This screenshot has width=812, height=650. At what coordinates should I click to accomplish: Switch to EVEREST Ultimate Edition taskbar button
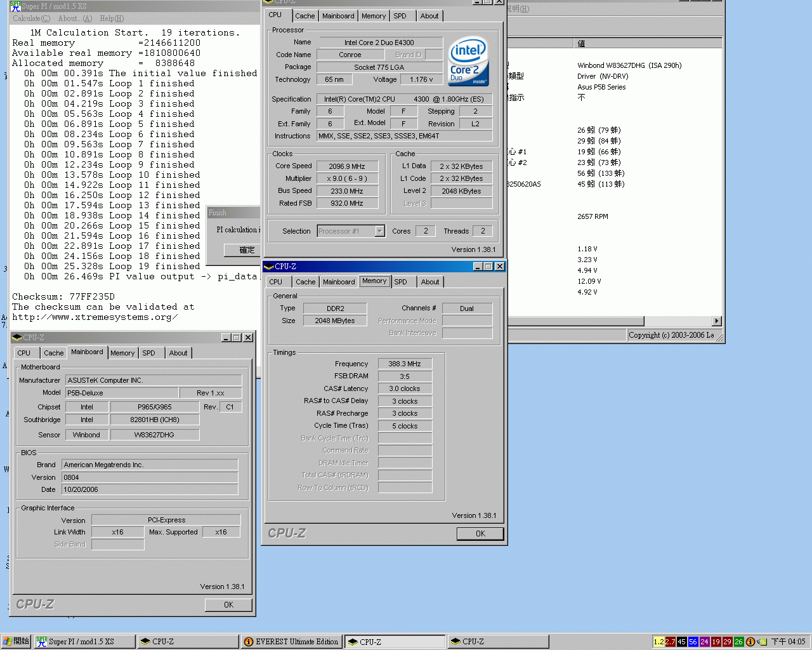point(292,642)
